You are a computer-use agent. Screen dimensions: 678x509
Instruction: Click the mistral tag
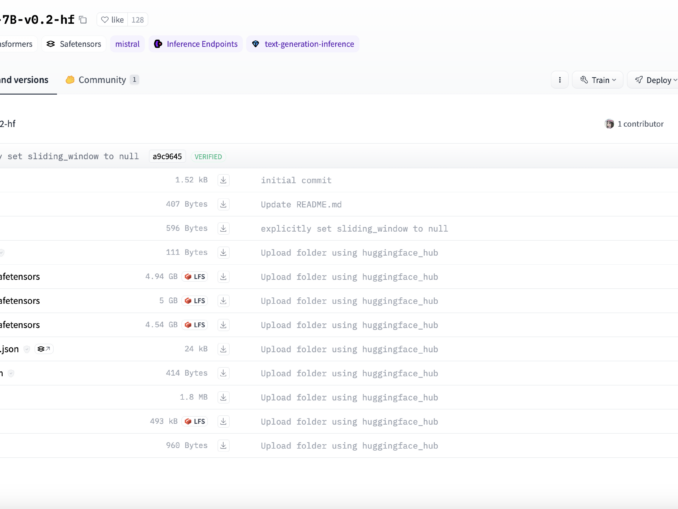pyautogui.click(x=127, y=44)
